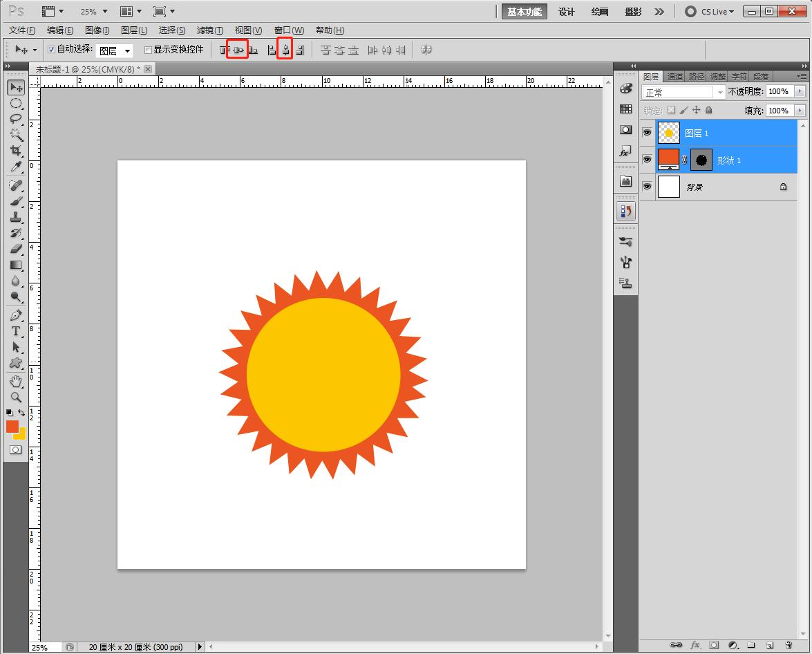Enable 显示变换控件 checkbox
Viewport: 812px width, 654px height.
(x=148, y=50)
